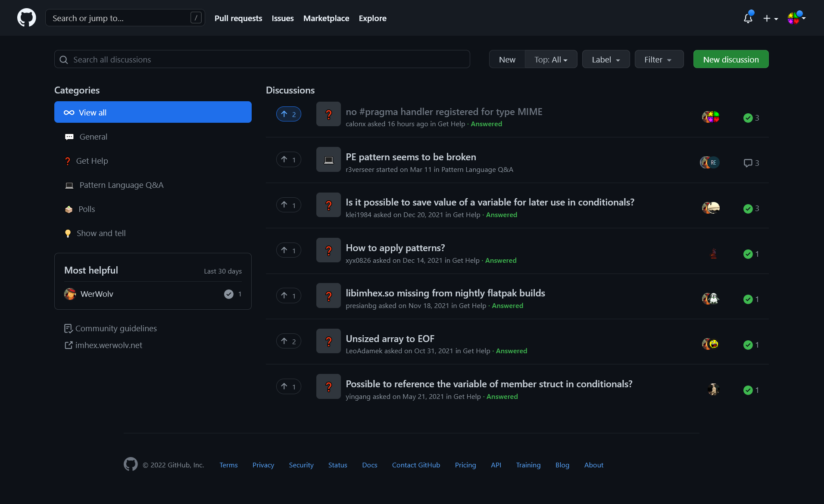Select the General category

[153, 137]
